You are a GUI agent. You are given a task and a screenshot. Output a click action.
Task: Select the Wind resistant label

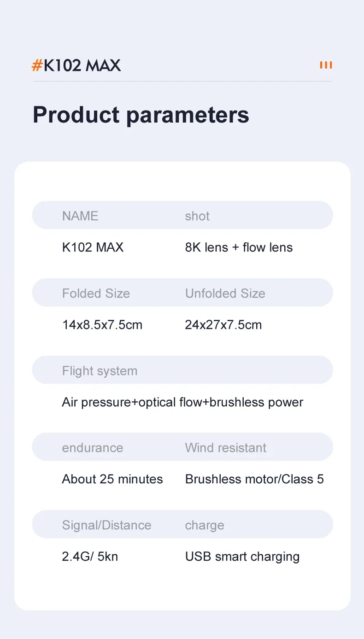point(225,448)
